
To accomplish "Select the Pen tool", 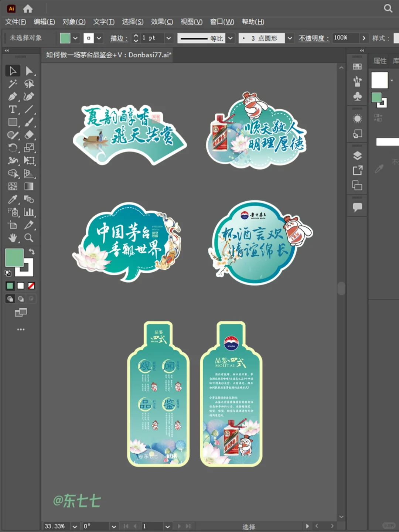I will tap(13, 97).
